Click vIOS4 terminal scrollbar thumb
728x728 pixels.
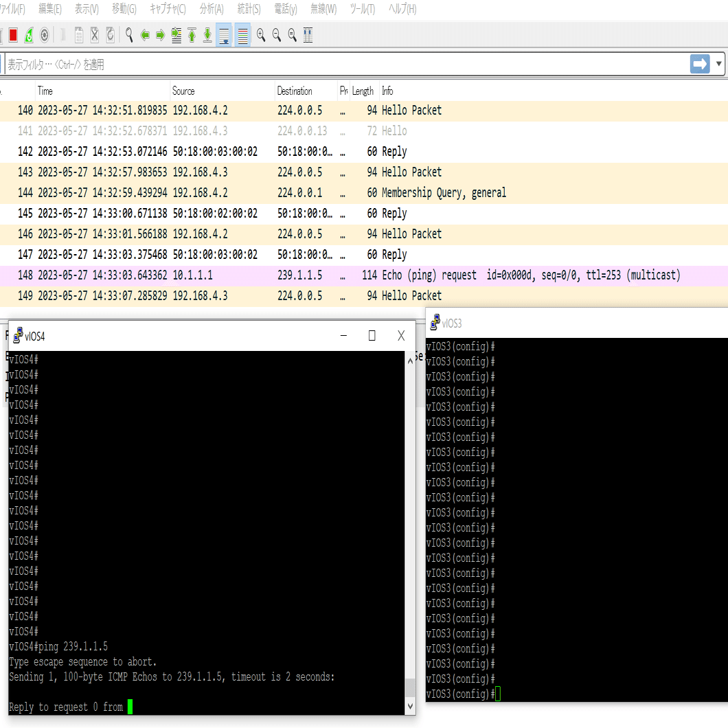pyautogui.click(x=410, y=687)
